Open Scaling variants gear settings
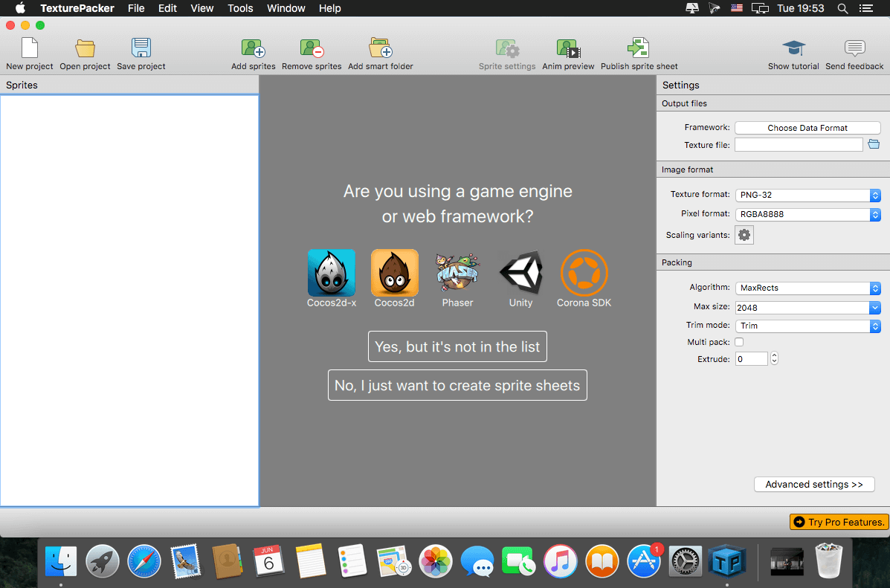 [x=744, y=235]
